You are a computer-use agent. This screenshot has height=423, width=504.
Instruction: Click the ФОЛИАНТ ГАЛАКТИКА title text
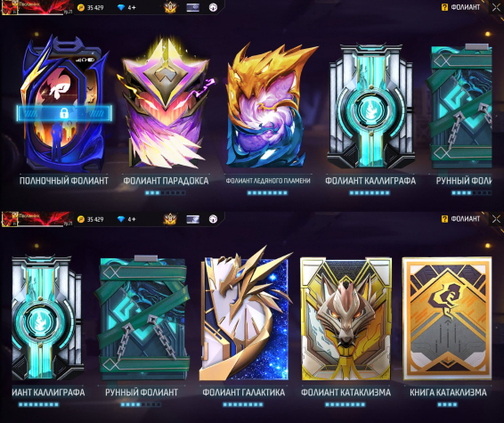[x=244, y=393]
